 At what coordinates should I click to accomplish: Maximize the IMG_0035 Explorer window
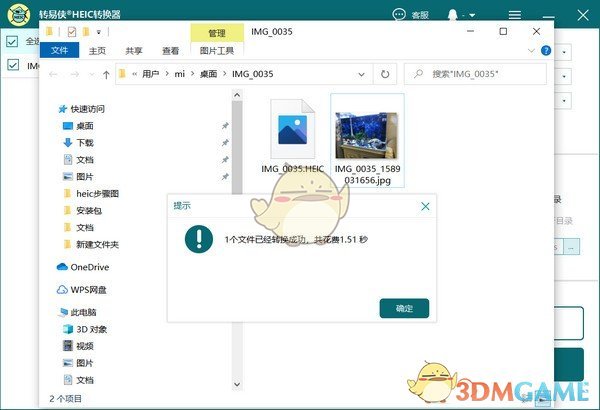[503, 31]
